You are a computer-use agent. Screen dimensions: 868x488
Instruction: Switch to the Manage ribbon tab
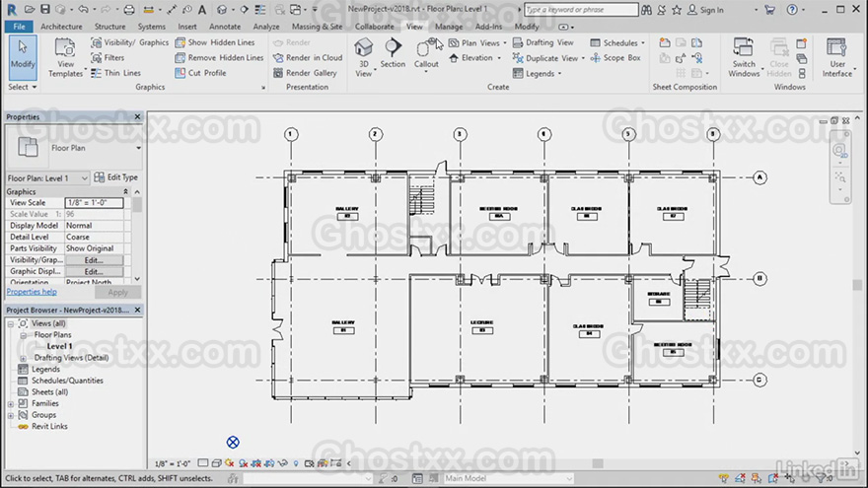(449, 27)
